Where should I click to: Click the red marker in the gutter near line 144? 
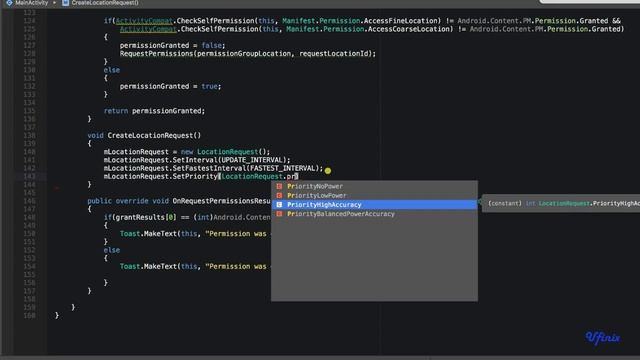[57, 188]
